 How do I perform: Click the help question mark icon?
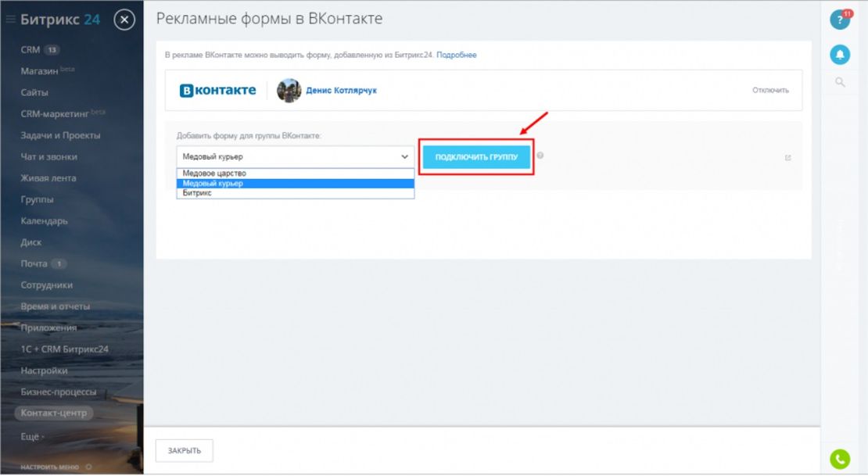coord(839,20)
